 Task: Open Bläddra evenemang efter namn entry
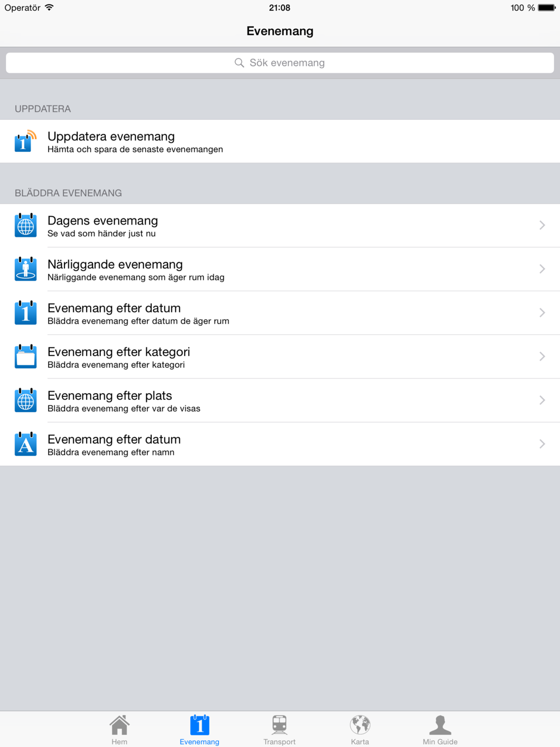click(x=280, y=444)
